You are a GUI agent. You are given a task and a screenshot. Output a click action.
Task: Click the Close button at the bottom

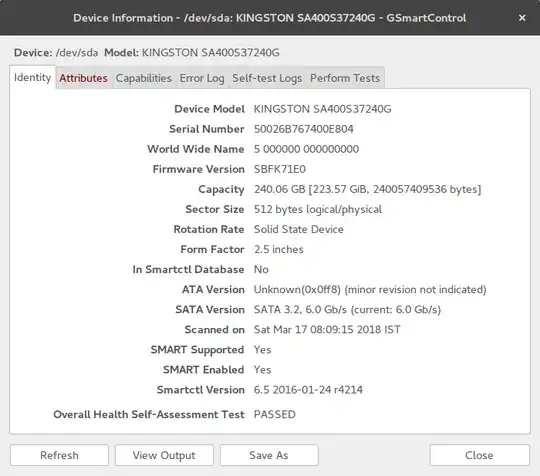(x=479, y=455)
